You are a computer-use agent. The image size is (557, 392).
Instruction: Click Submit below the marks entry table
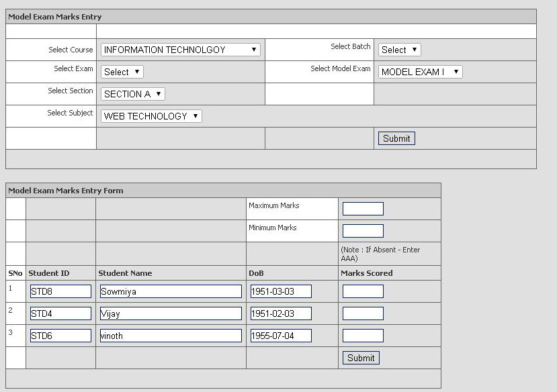coord(361,358)
